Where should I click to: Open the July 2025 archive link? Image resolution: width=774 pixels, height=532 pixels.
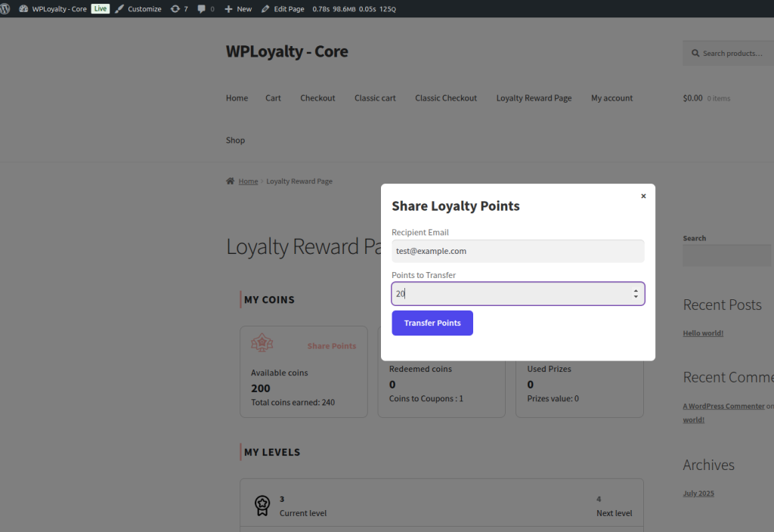pos(698,493)
